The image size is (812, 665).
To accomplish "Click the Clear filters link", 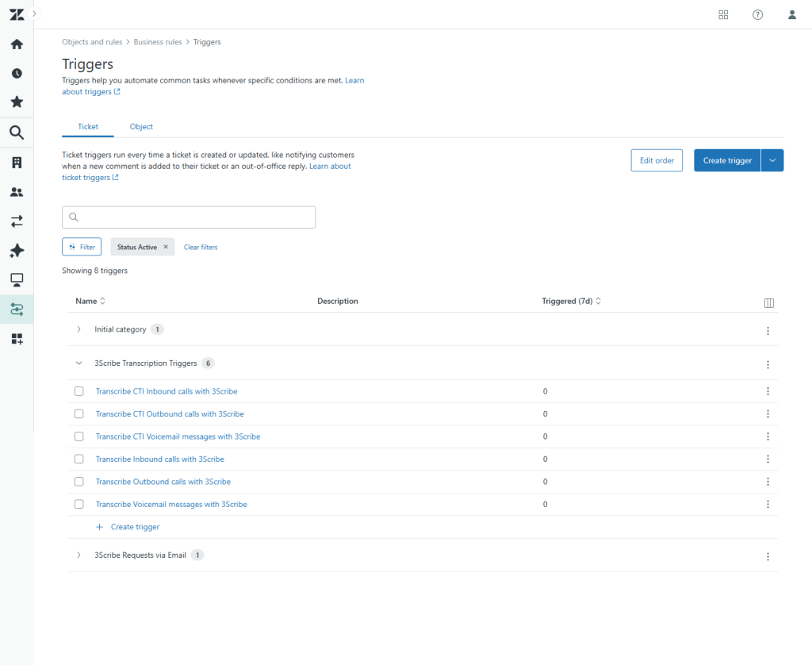I will pos(201,247).
